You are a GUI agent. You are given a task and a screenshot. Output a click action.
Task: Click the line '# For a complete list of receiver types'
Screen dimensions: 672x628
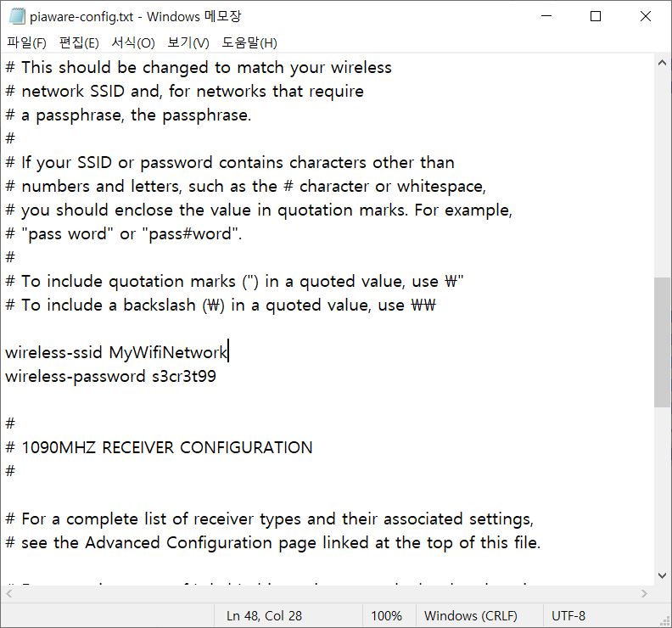click(x=270, y=519)
